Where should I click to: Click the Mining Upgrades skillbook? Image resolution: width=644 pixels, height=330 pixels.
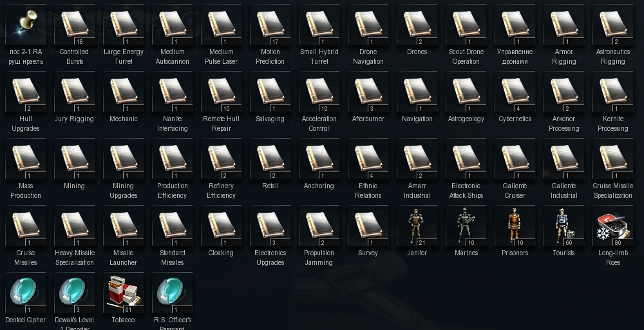[x=123, y=158]
